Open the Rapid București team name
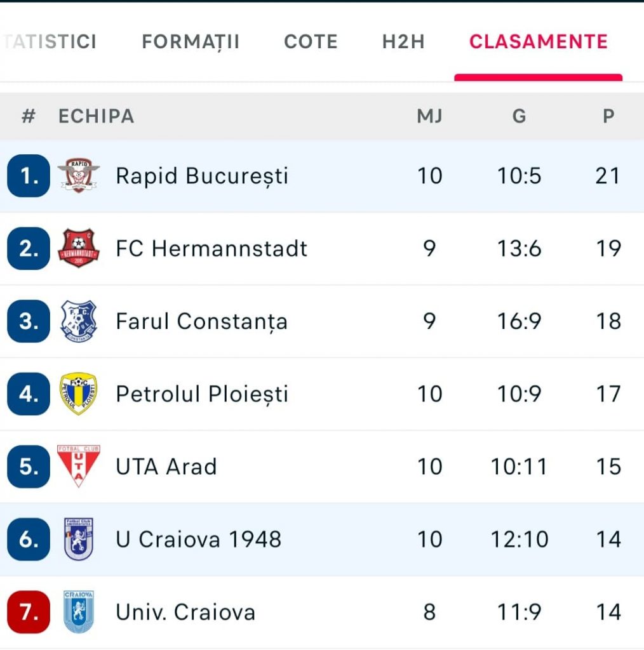The width and height of the screenshot is (644, 650). pyautogui.click(x=202, y=176)
